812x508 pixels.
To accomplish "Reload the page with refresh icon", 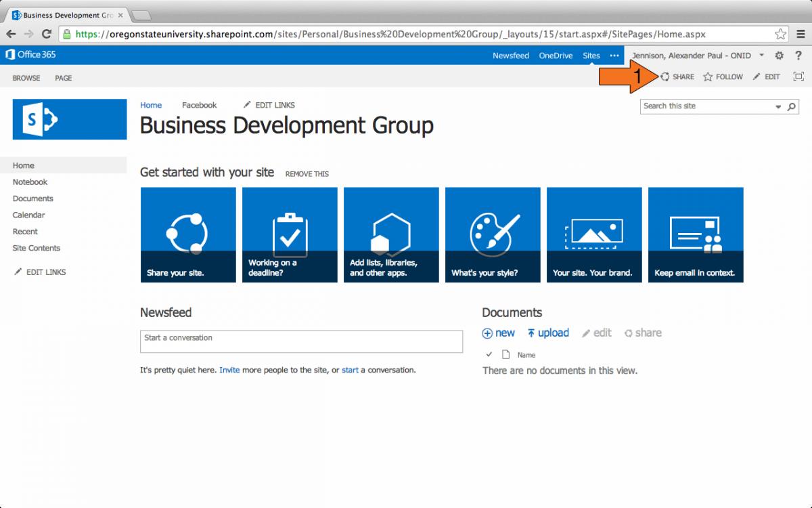I will click(47, 34).
